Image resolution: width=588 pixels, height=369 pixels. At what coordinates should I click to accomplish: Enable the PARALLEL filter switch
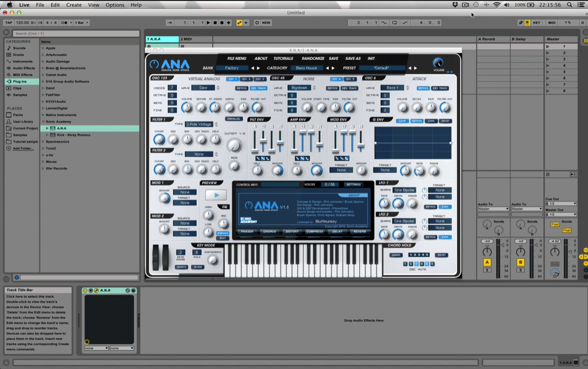tap(233, 119)
